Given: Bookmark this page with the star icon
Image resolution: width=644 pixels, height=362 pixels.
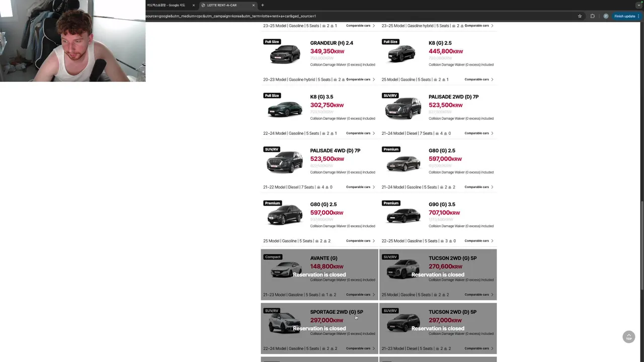Looking at the screenshot, I should click(580, 16).
